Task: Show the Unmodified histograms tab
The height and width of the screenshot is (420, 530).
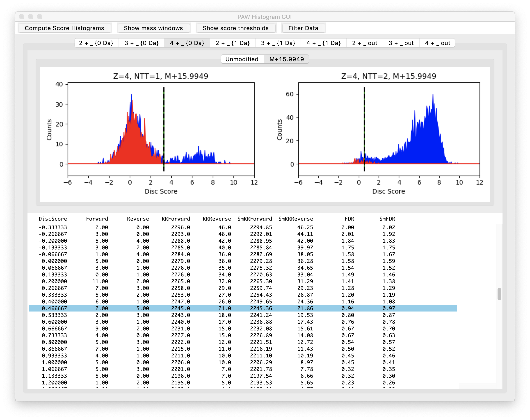Action: [242, 59]
